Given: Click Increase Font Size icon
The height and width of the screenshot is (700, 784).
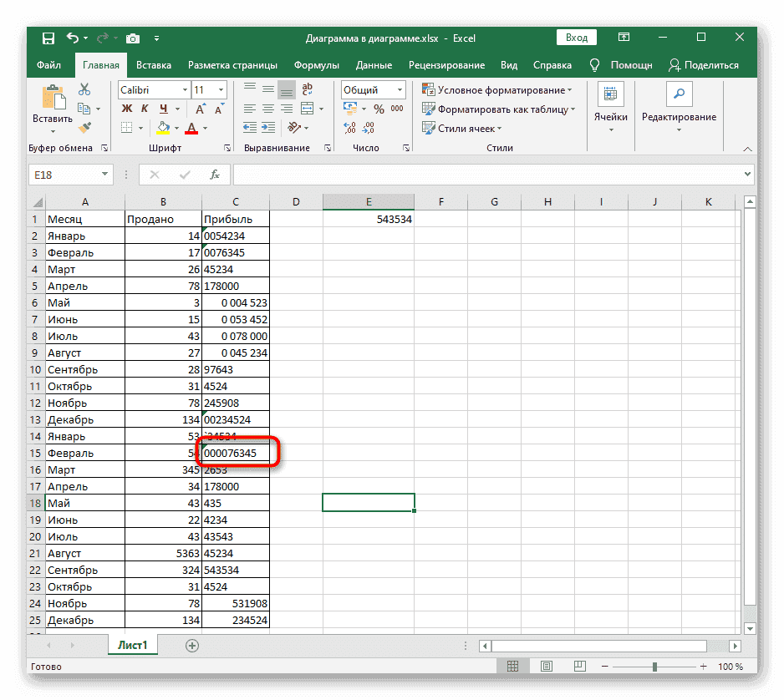Looking at the screenshot, I should (x=199, y=109).
